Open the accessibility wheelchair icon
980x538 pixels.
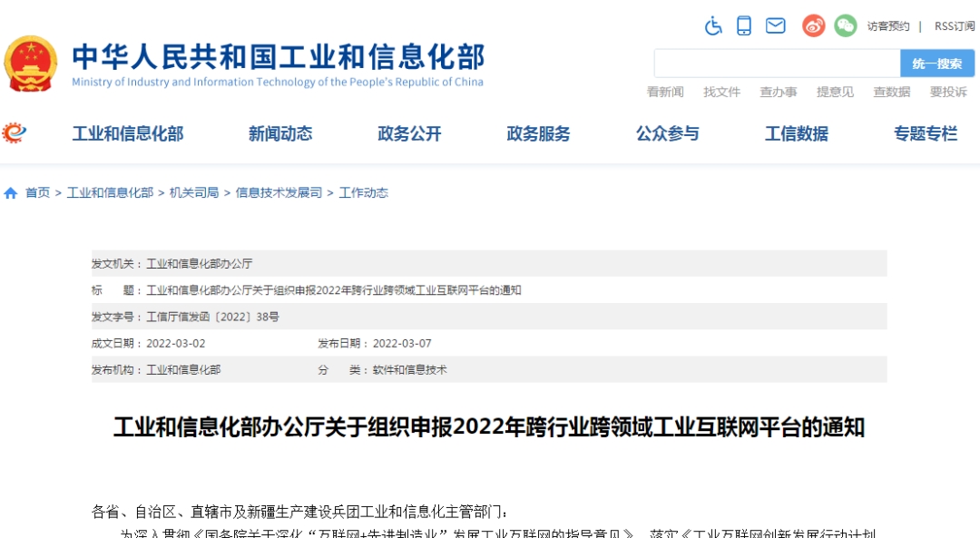pos(713,25)
